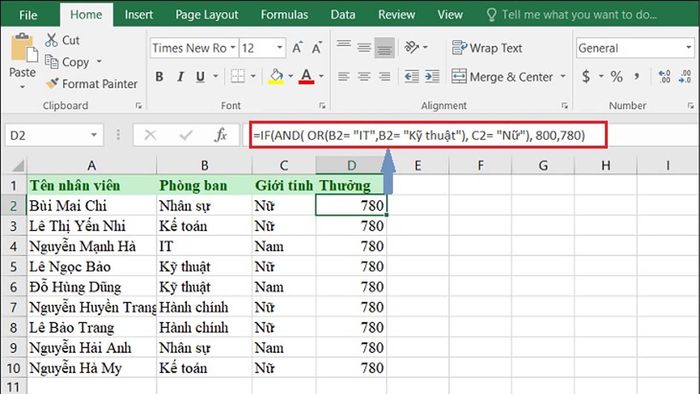Click the Insert Function fx icon
Screen dimensions: 700x394
point(221,135)
